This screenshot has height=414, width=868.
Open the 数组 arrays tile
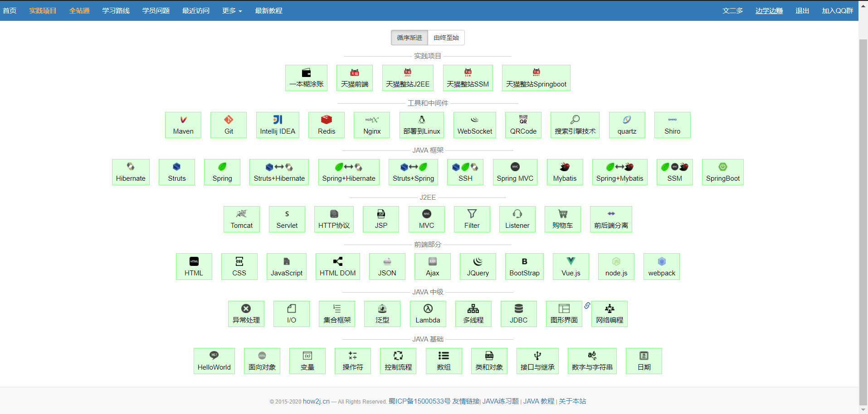click(x=444, y=361)
